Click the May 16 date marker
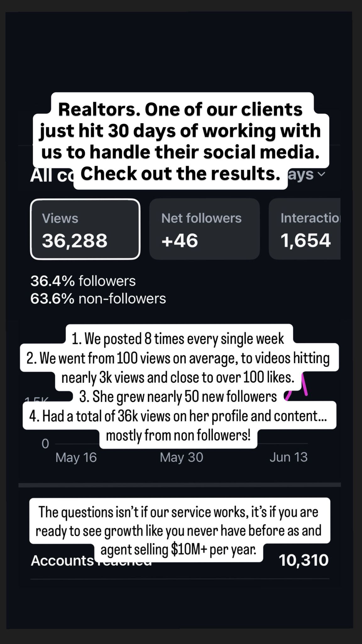The width and height of the screenshot is (362, 644). coord(76,457)
